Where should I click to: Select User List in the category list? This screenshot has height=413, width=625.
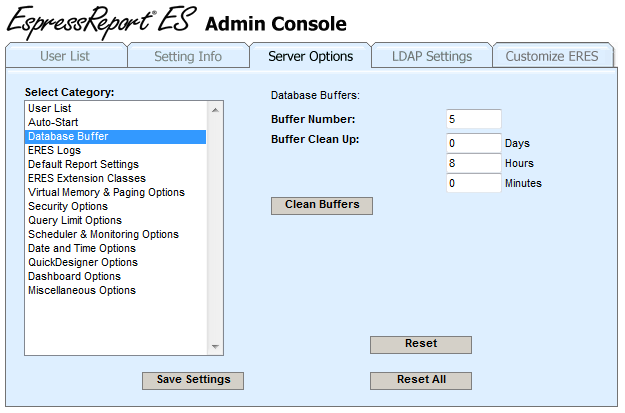pos(116,108)
